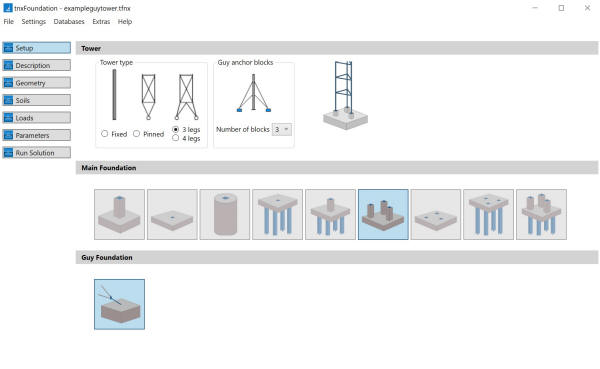
Task: Open the Databases menu
Action: pos(69,22)
